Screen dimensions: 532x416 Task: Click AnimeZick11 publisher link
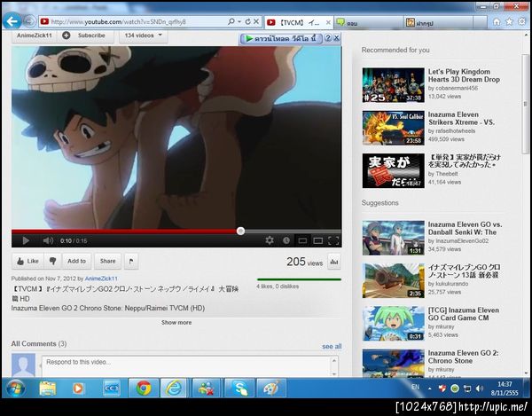click(x=101, y=279)
